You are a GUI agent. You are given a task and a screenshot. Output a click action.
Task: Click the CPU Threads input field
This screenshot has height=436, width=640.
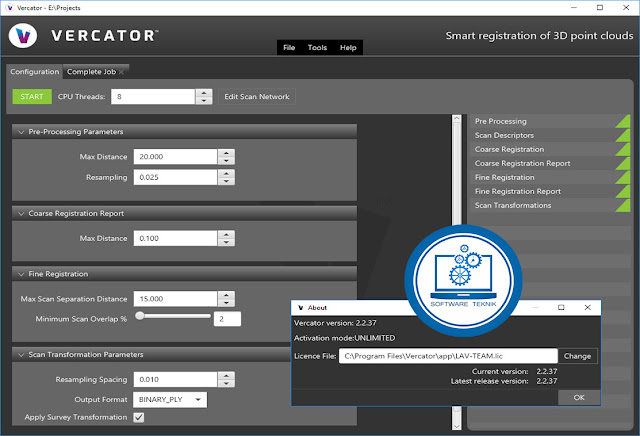153,97
